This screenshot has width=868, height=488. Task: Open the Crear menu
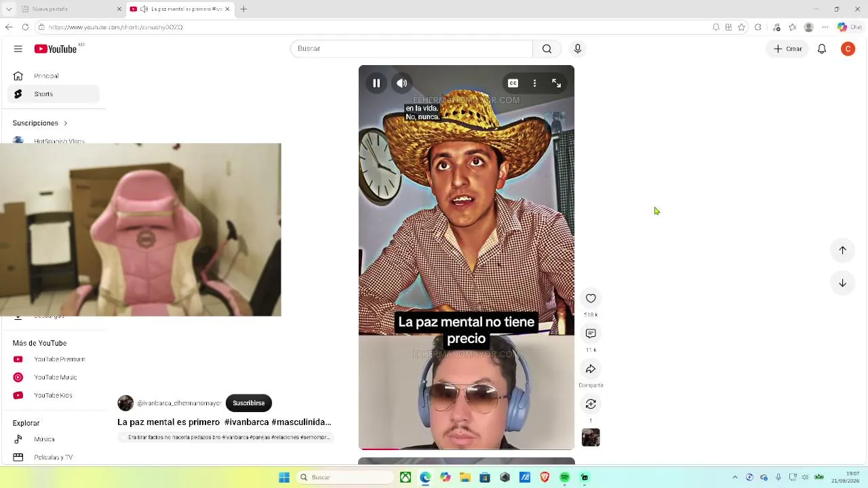788,49
